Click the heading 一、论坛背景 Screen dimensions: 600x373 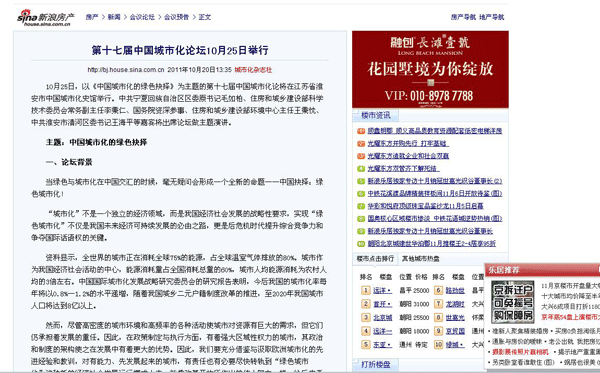(69, 162)
